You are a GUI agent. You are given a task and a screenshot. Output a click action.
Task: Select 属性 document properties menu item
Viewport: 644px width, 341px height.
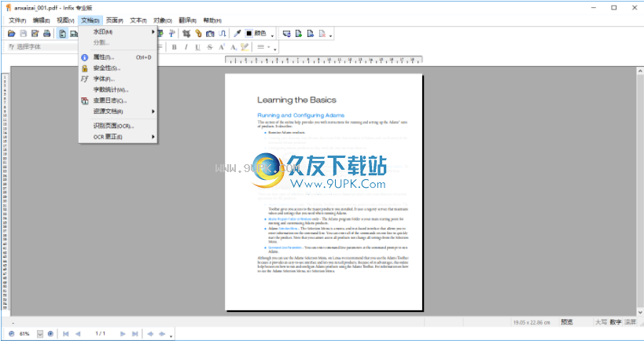tap(118, 57)
